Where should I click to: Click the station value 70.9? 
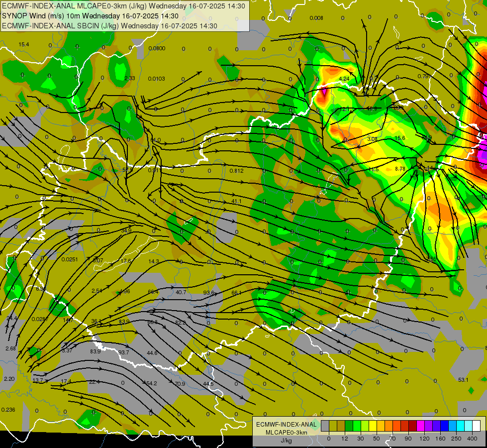pyautogui.click(x=180, y=384)
